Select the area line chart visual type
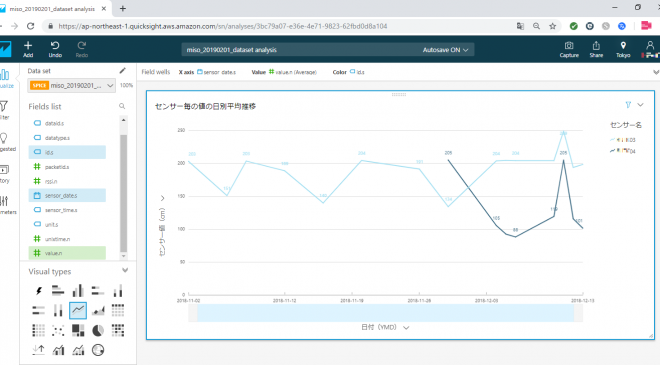Viewport: 660px width, 365px height. tap(98, 310)
